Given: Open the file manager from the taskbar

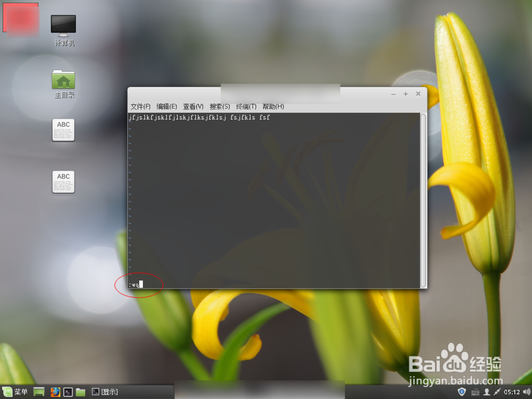Looking at the screenshot, I should tap(80, 392).
